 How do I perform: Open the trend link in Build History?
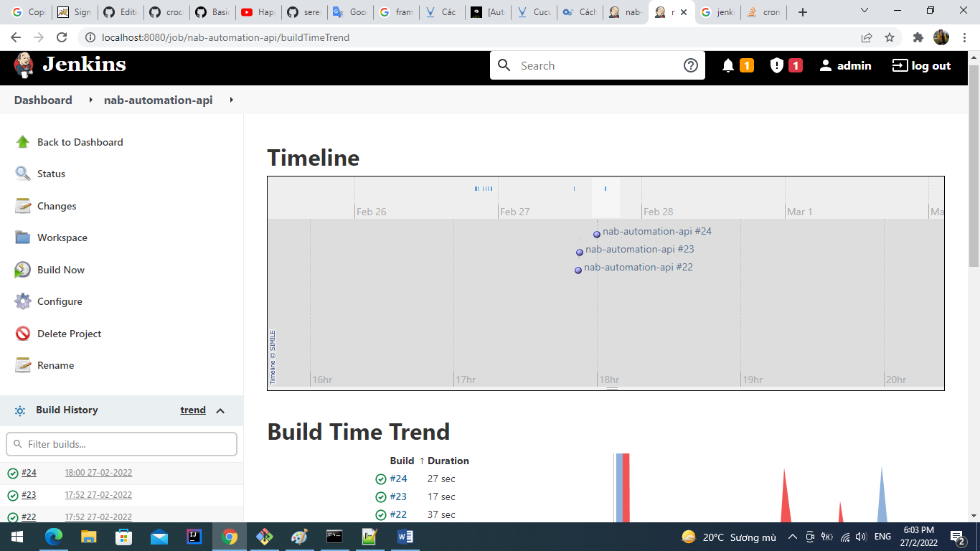(x=193, y=410)
